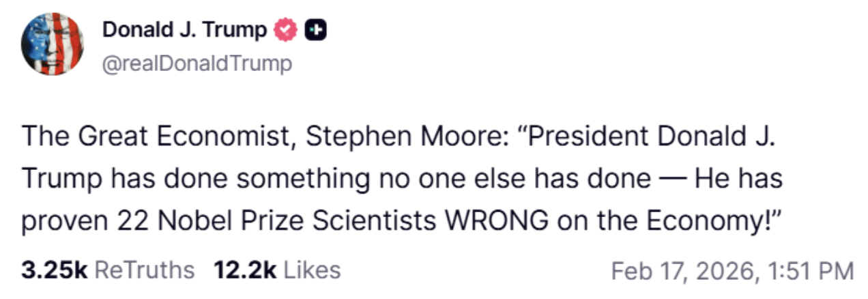
Task: Open the Donald J. Trump display name
Action: [184, 30]
